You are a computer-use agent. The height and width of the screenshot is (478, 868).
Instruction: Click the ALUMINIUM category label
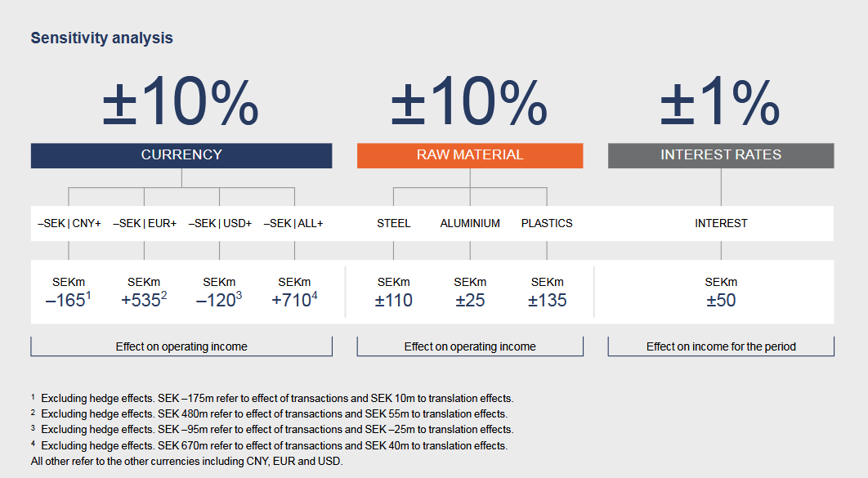[470, 223]
